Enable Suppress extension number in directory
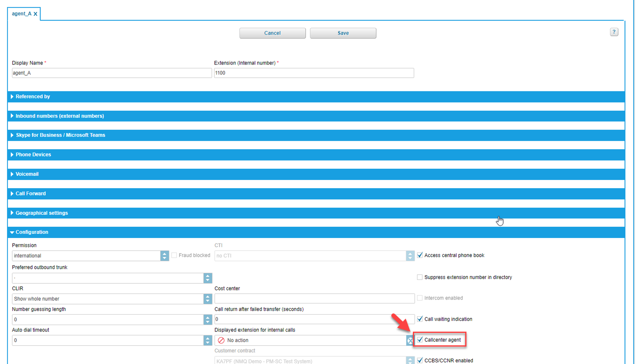The width and height of the screenshot is (637, 364). 420,277
